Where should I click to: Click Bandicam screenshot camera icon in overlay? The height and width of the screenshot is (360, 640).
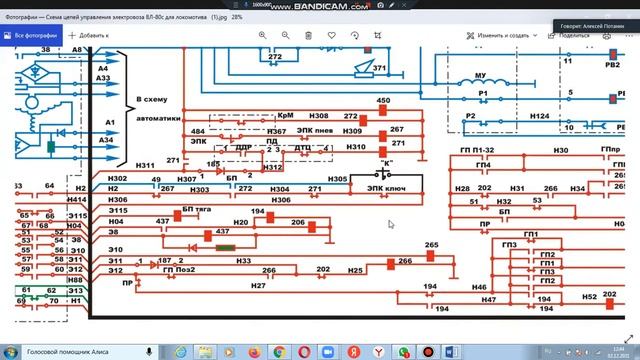point(380,5)
